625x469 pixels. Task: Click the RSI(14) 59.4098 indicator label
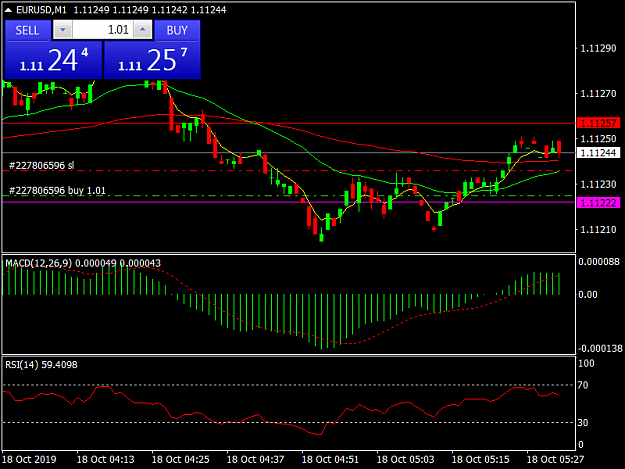pos(41,365)
